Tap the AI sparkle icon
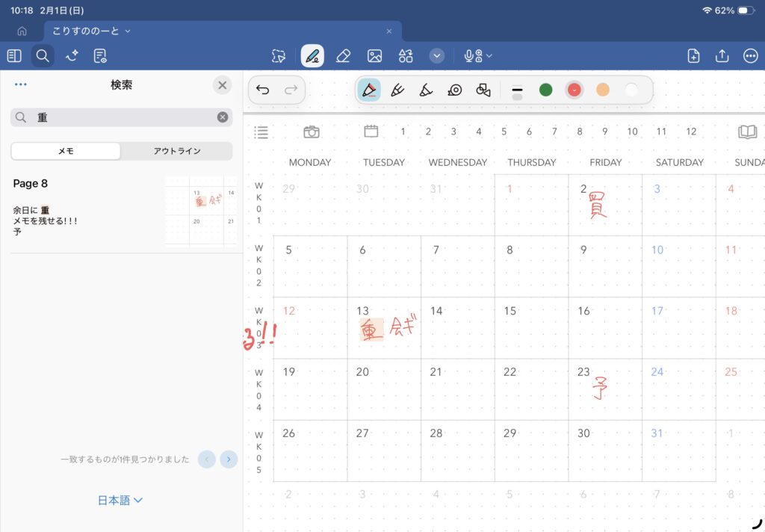The height and width of the screenshot is (532, 765). [72, 56]
